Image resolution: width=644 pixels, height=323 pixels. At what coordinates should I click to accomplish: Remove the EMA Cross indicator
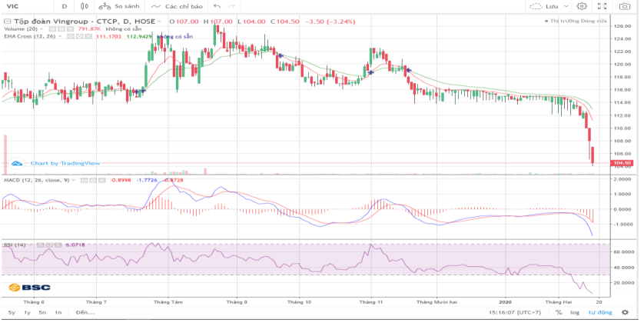(x=88, y=36)
